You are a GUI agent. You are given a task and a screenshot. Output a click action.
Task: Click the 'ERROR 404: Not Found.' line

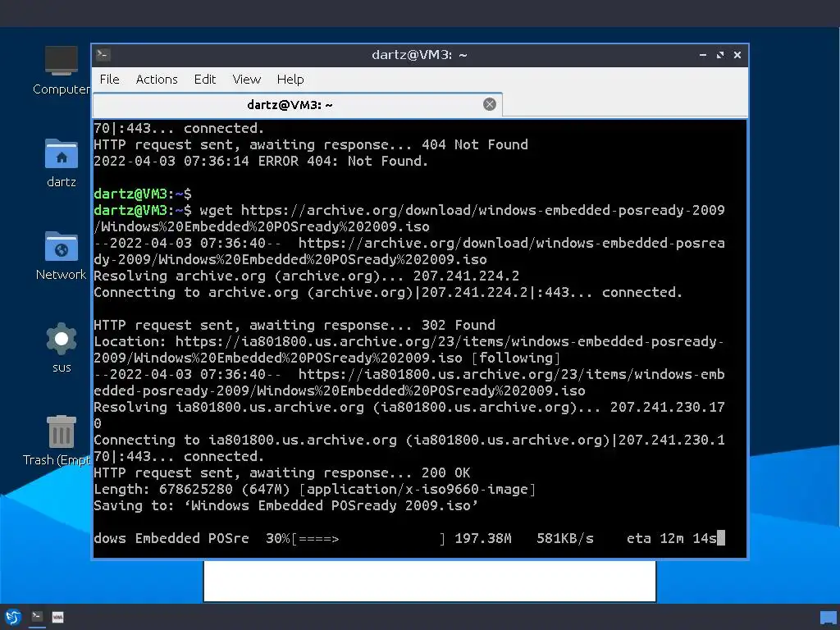tap(261, 162)
